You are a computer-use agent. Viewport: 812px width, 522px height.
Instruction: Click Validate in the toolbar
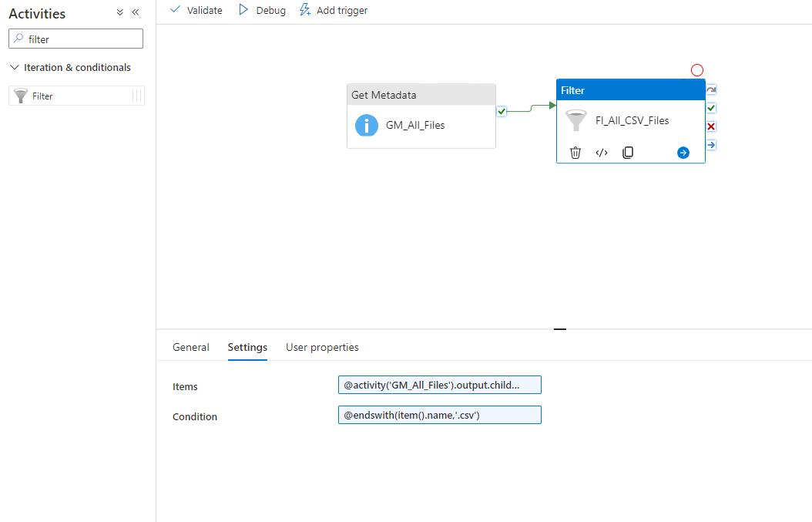195,10
